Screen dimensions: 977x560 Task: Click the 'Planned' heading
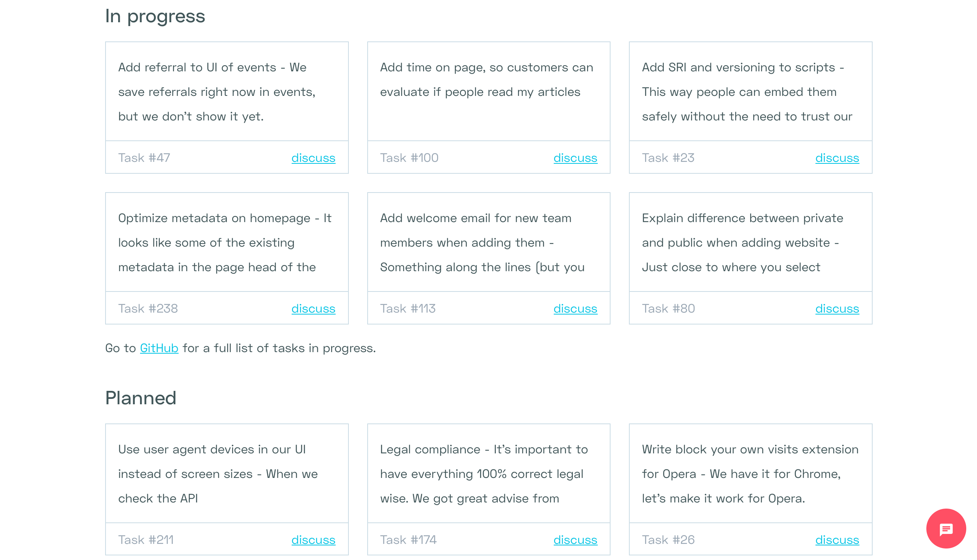pyautogui.click(x=140, y=398)
